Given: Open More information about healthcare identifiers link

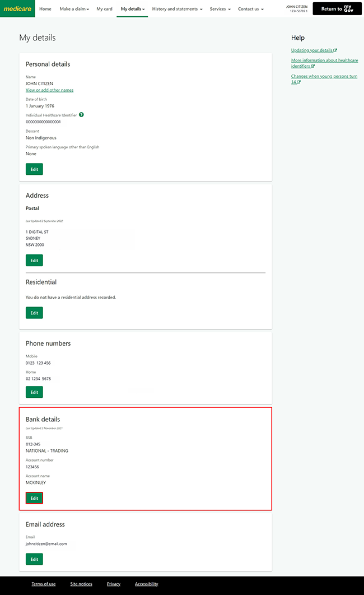Looking at the screenshot, I should pos(325,63).
